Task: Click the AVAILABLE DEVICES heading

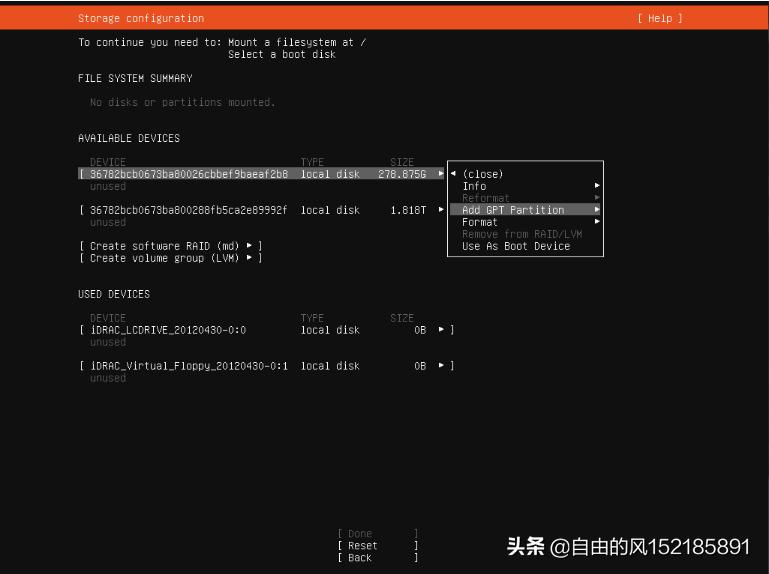Action: pos(129,138)
